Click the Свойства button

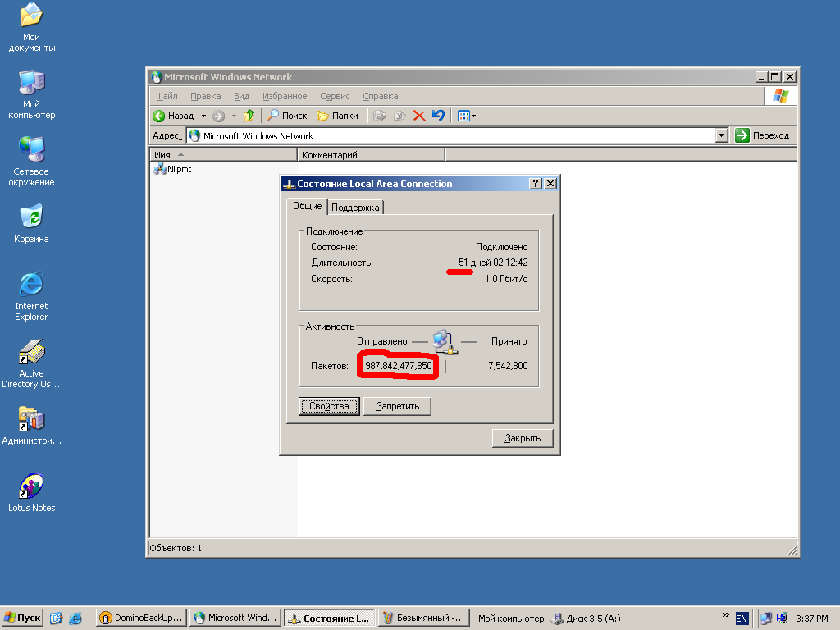tap(329, 406)
